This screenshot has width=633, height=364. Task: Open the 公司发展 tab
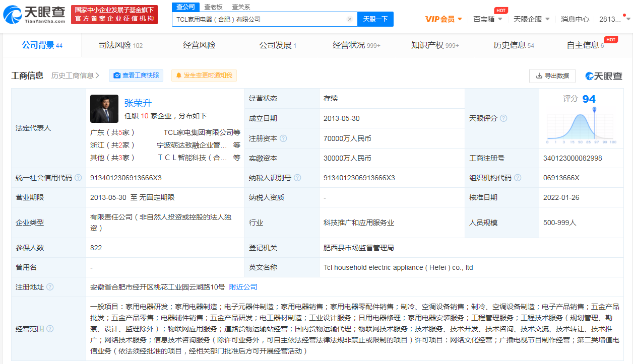pyautogui.click(x=278, y=45)
